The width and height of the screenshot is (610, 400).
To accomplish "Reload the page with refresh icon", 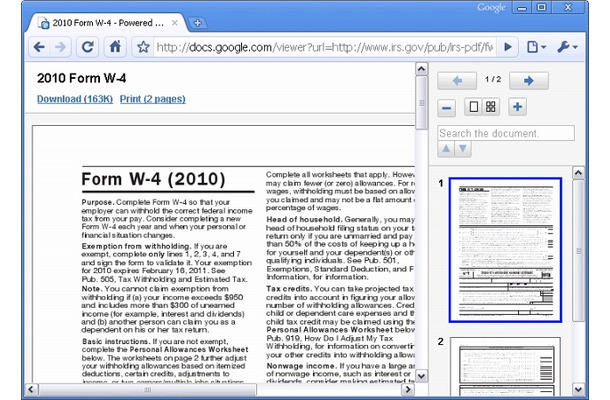I will (88, 47).
